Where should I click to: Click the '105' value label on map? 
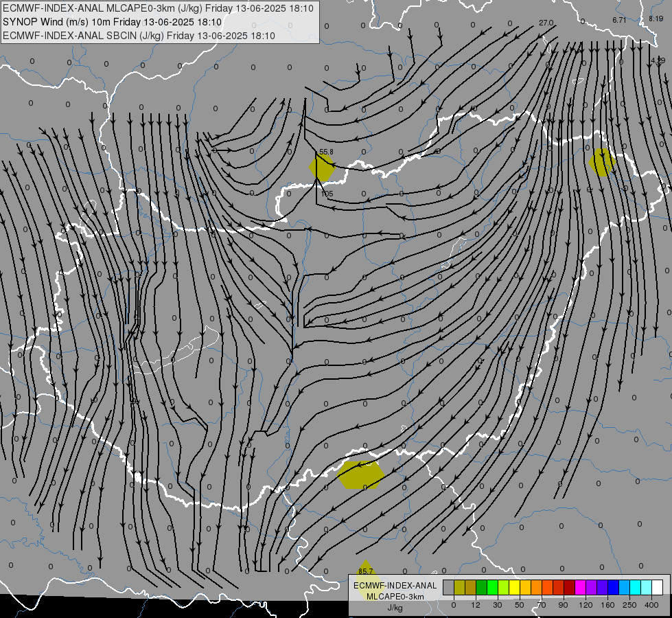pos(327,194)
